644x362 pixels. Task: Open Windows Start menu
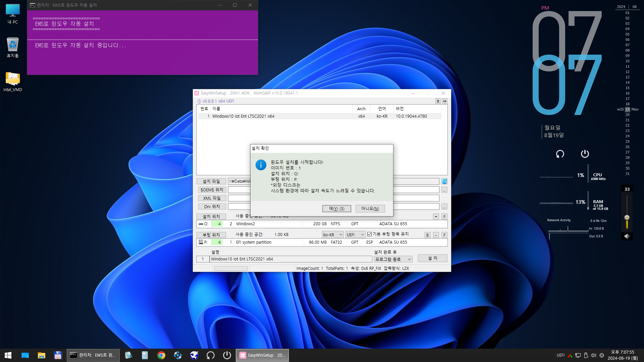(x=8, y=355)
